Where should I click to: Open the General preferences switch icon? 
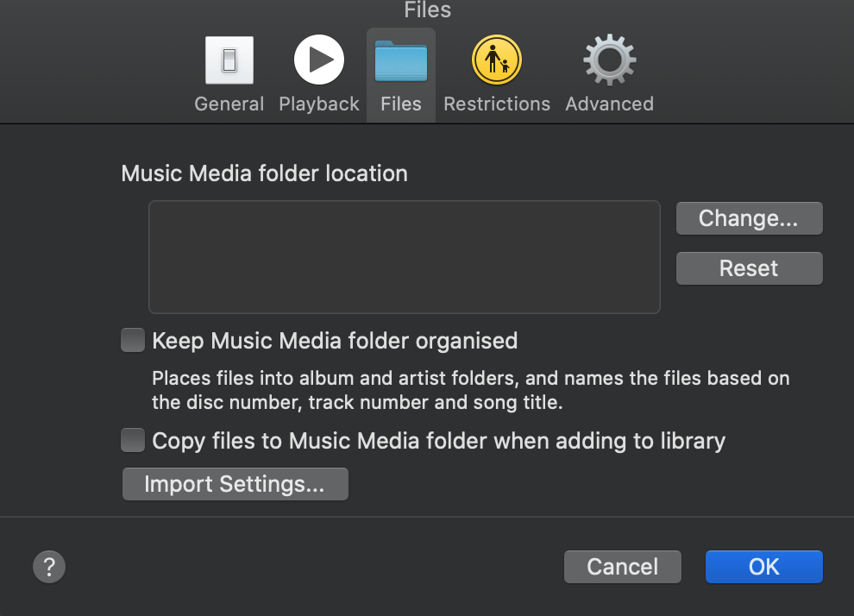pos(229,60)
